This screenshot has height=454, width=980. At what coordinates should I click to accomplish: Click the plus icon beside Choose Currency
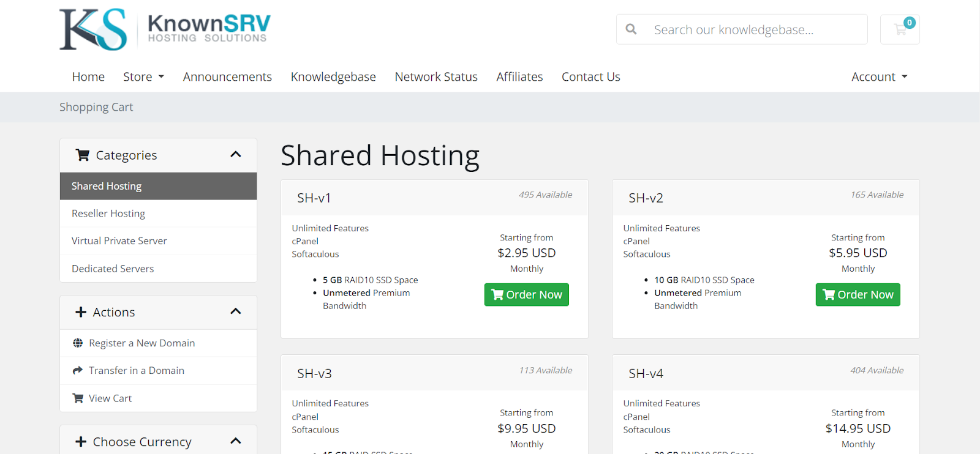[81, 442]
